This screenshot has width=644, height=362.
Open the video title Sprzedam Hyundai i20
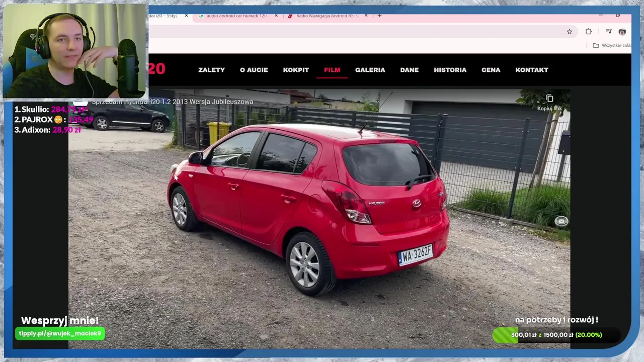[x=172, y=102]
